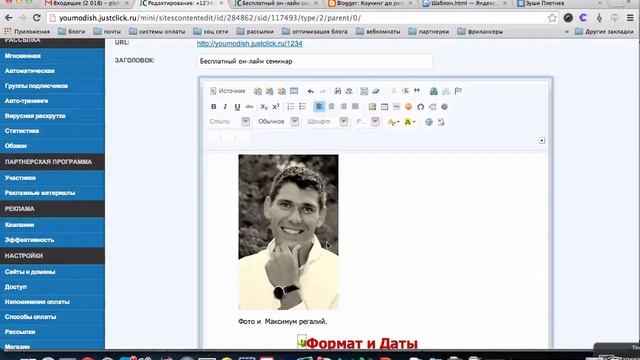This screenshot has width=640, height=360.
Task: Open the Шрифт font dropdown
Action: tap(327, 122)
